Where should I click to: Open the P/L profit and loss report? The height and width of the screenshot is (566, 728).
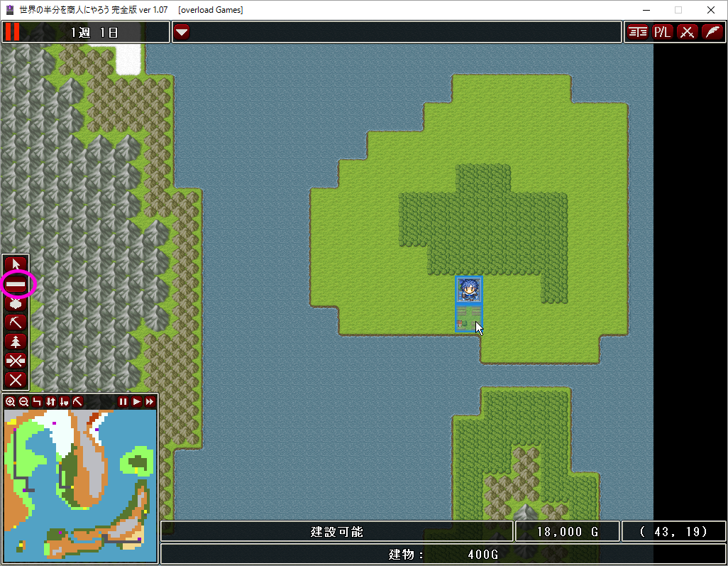[x=662, y=32]
